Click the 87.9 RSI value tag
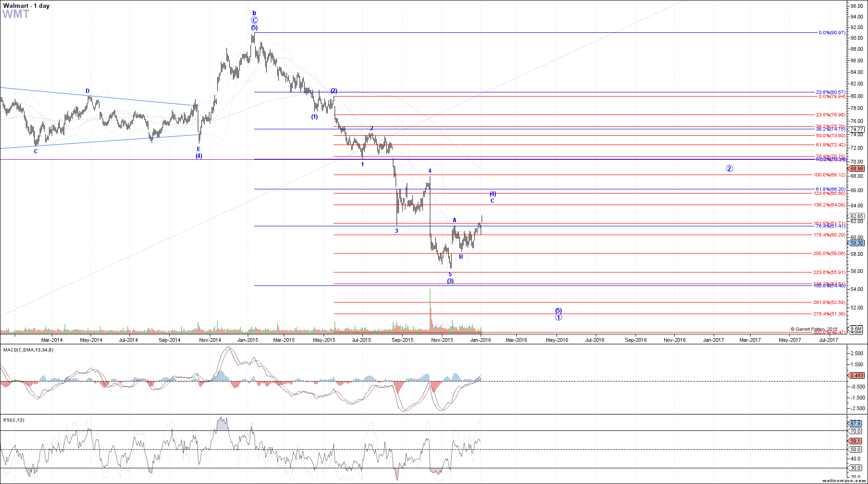The height and width of the screenshot is (484, 868). click(x=856, y=423)
